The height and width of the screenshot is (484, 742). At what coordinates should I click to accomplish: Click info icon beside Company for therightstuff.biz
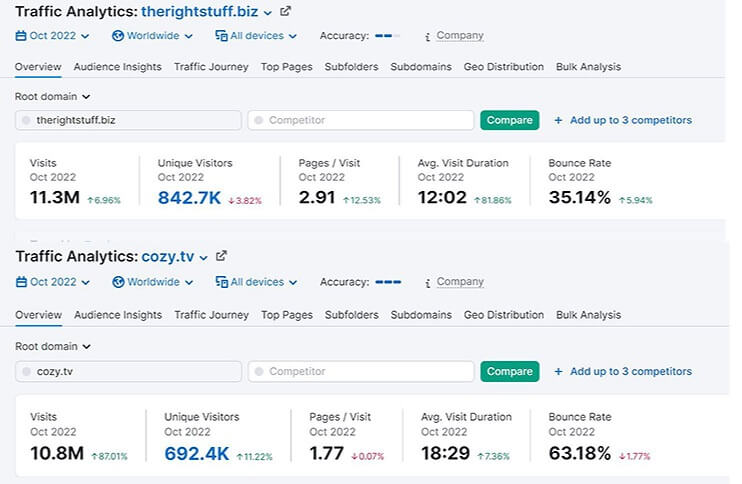[427, 36]
